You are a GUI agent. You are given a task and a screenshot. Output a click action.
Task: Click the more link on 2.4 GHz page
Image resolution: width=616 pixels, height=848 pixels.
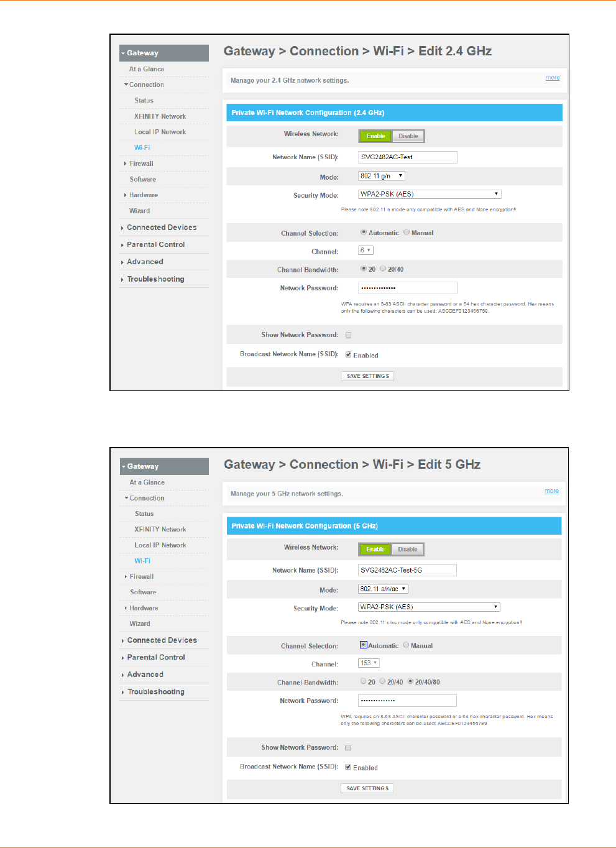553,78
